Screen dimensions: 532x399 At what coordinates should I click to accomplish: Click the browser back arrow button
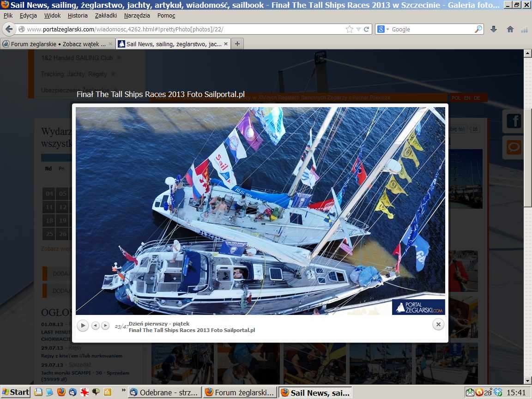9,29
